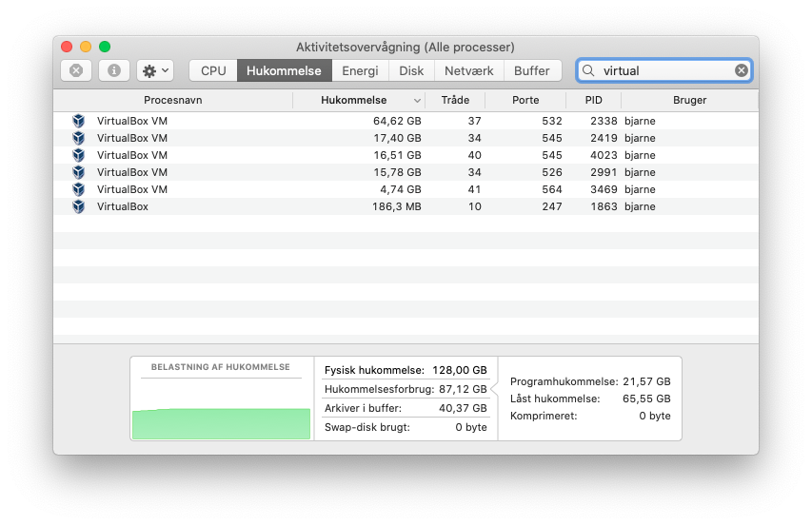Click the Fysisk hukommelse 128,00 GB entry
Viewport: 812px width, 525px height.
(x=406, y=370)
